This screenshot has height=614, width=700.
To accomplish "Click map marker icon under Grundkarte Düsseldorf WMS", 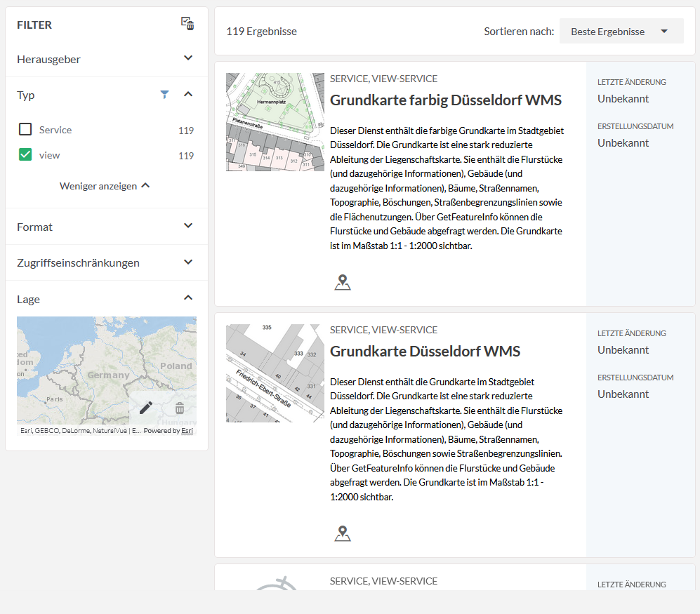I will (x=343, y=534).
